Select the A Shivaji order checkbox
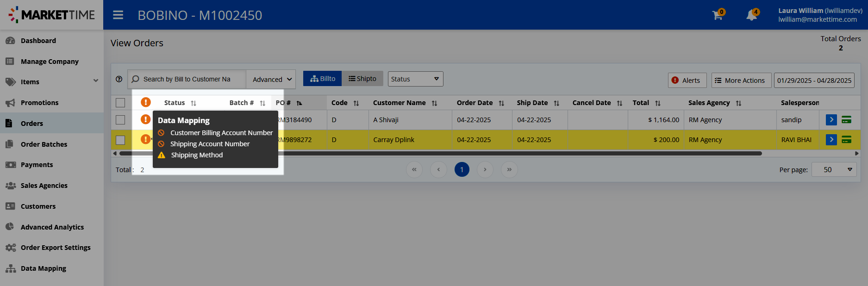The width and height of the screenshot is (868, 286). 120,120
